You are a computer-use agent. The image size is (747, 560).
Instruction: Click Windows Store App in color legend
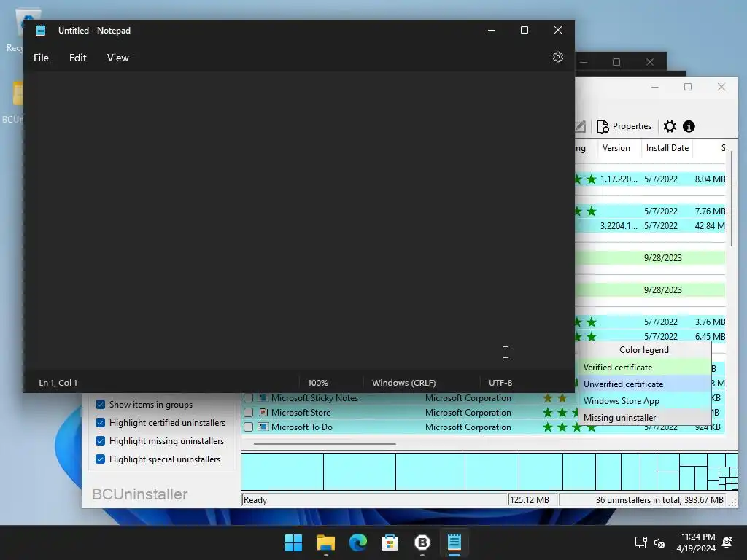pos(645,401)
